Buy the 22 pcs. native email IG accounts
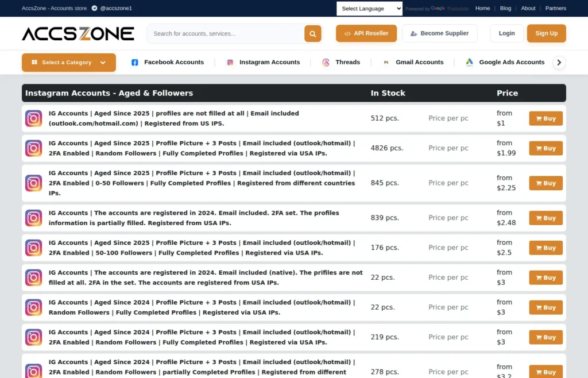 tap(546, 278)
